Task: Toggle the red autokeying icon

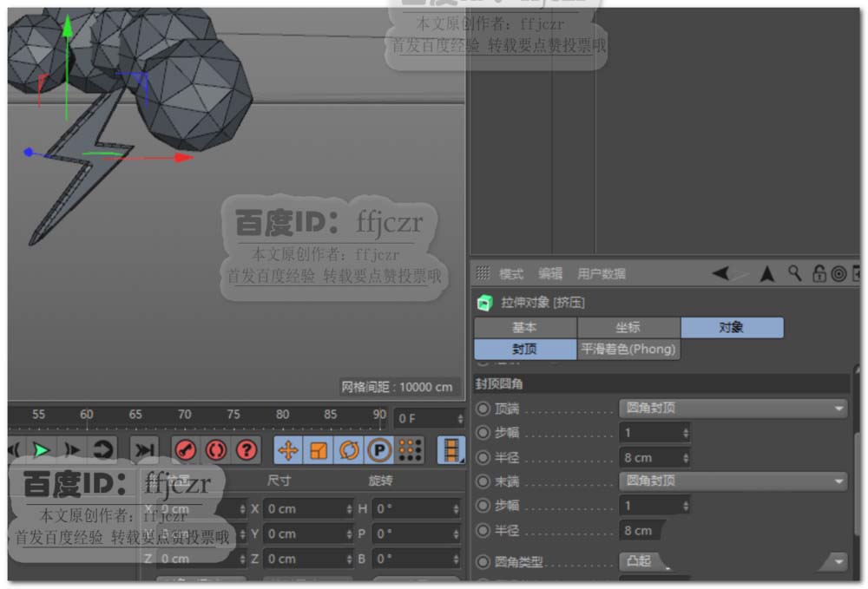Action: 216,450
